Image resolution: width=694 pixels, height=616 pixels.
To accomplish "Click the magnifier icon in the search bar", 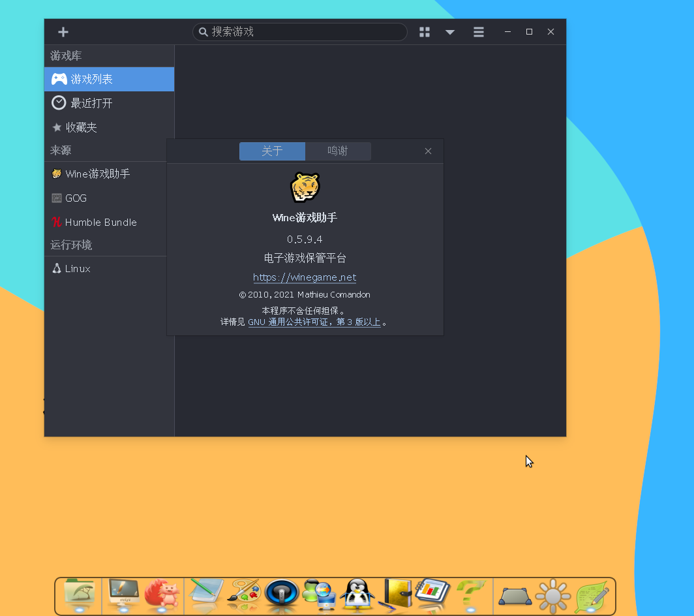I will [203, 32].
